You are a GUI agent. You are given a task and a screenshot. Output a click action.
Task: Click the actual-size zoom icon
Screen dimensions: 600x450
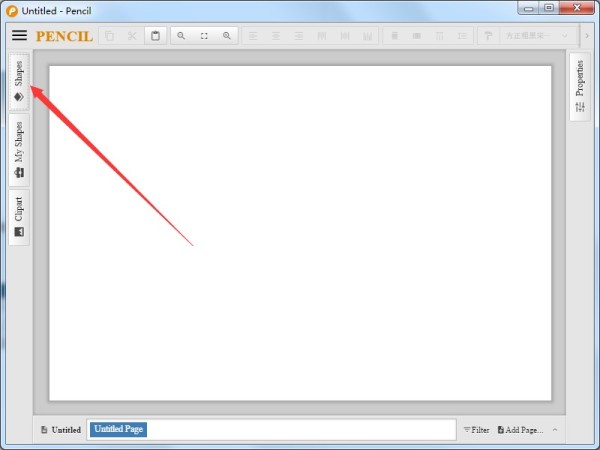[x=204, y=36]
